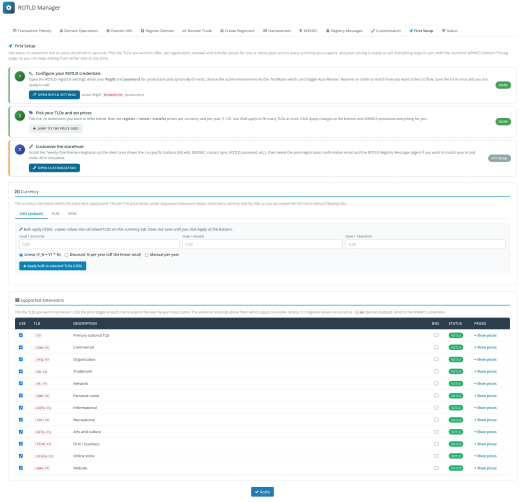Expand Show prices for Recreational row

pos(485,420)
